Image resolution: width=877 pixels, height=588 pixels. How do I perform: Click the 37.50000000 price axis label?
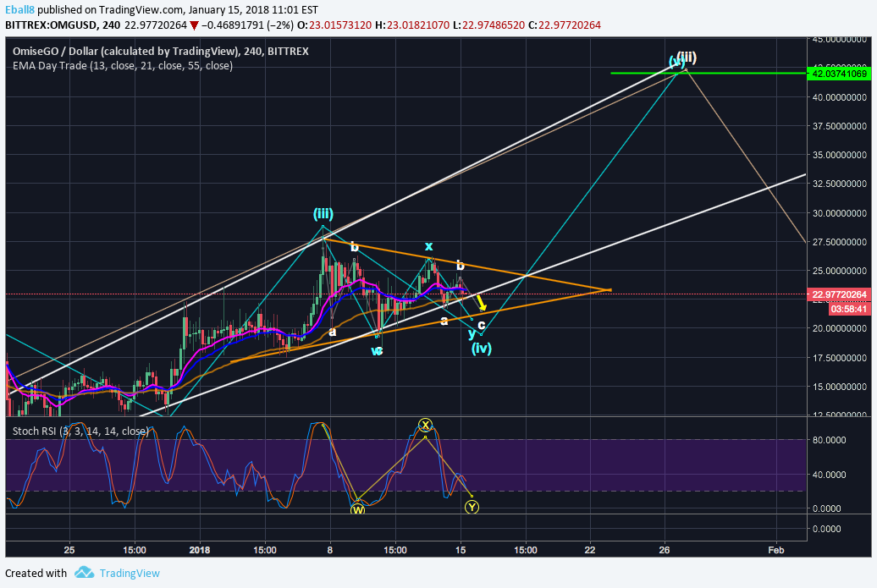(x=840, y=126)
